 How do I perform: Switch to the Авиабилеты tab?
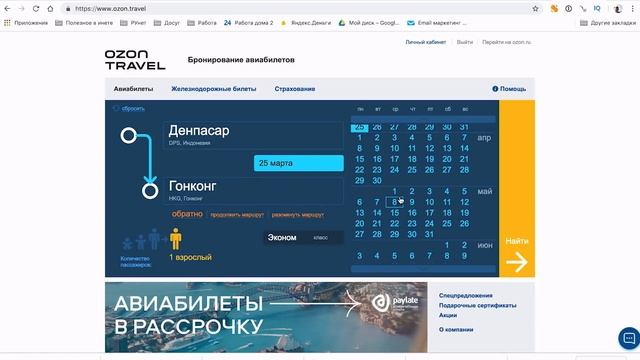click(133, 89)
